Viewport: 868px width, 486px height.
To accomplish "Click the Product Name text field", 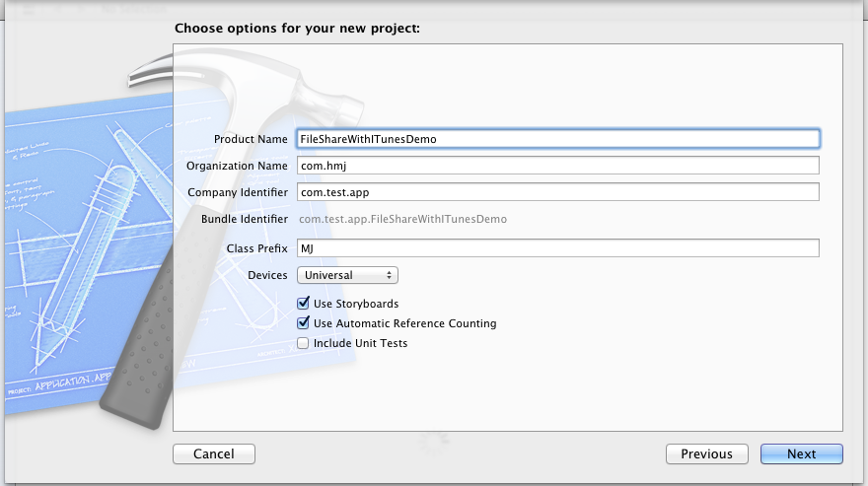I will pyautogui.click(x=558, y=139).
